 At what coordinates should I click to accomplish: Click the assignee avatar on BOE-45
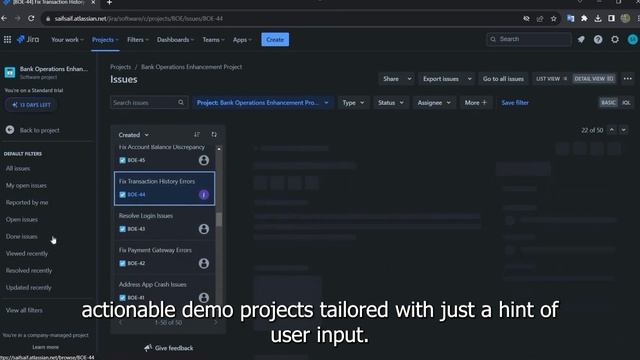(204, 160)
